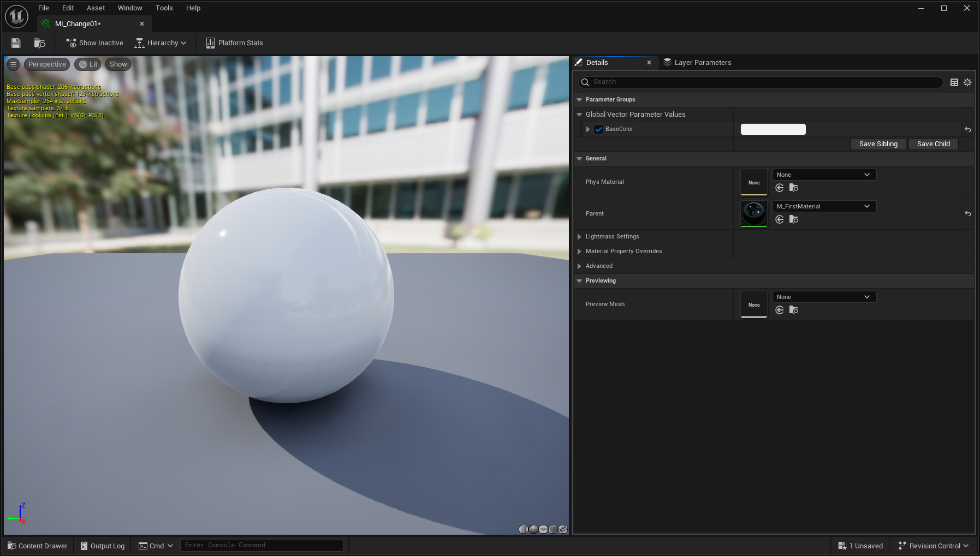Click the Save Sibling button
This screenshot has width=980, height=556.
(878, 144)
